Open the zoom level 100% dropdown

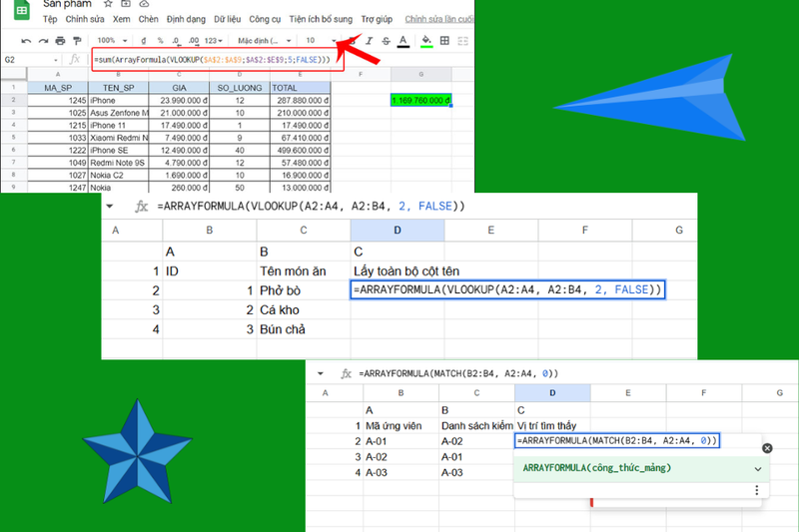click(x=112, y=41)
